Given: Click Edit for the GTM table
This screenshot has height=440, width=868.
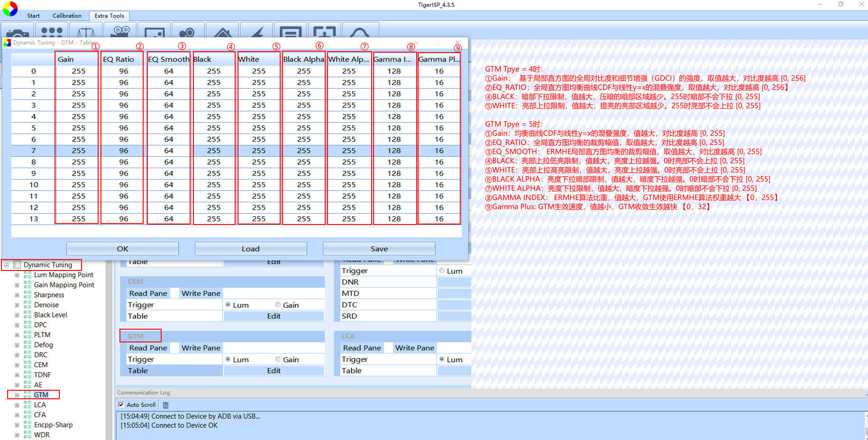Looking at the screenshot, I should click(274, 371).
